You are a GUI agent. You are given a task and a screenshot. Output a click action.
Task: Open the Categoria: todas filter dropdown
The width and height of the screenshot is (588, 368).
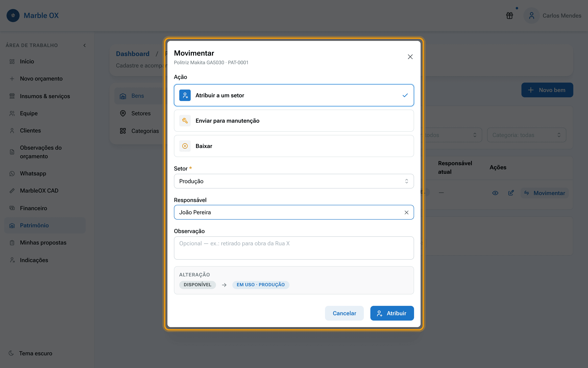click(x=527, y=135)
